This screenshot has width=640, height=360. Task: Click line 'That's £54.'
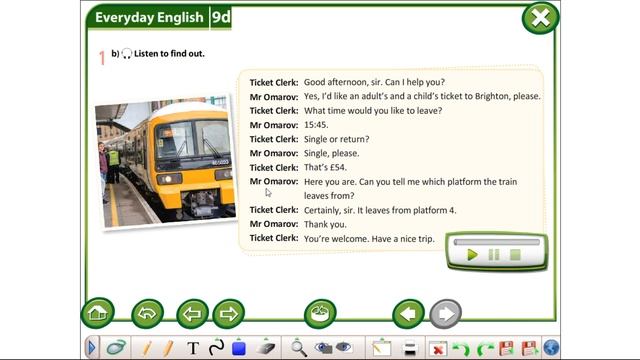(325, 167)
